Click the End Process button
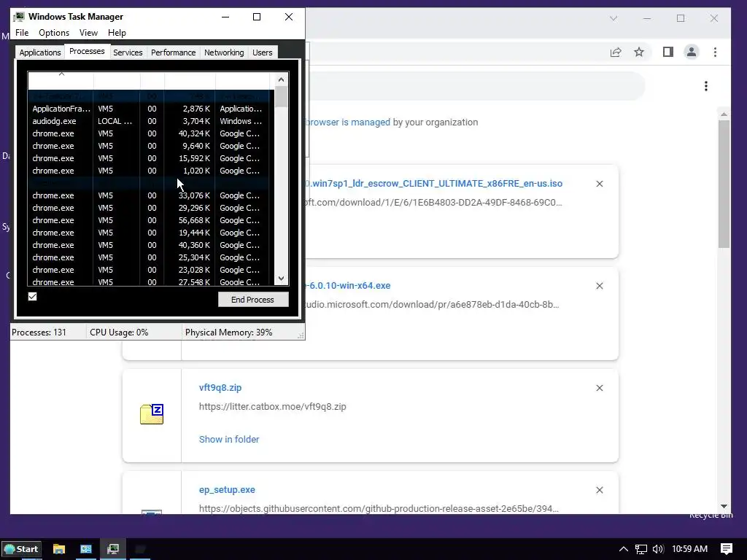Screen dimensions: 747x560 coord(253,300)
